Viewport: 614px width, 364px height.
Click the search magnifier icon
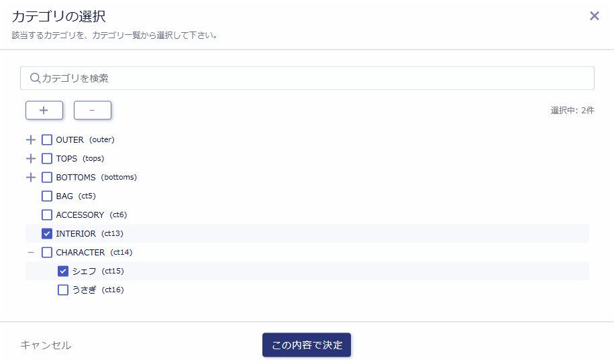(36, 78)
